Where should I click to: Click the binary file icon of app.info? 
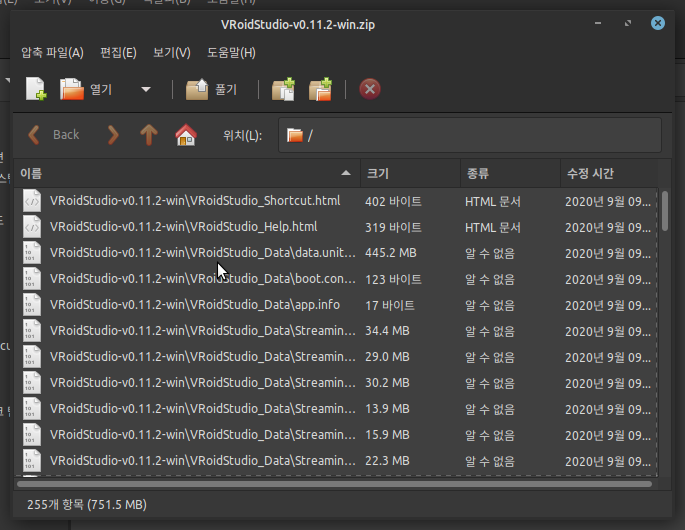click(x=32, y=305)
